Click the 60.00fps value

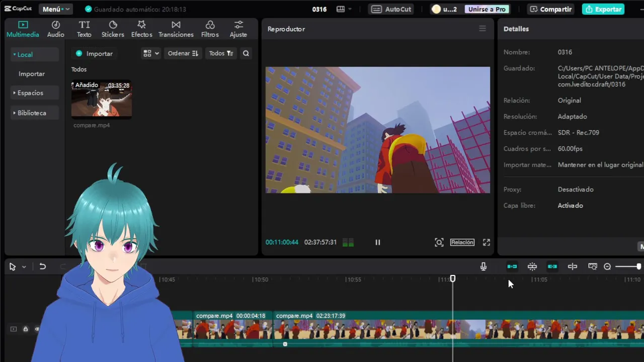click(570, 149)
